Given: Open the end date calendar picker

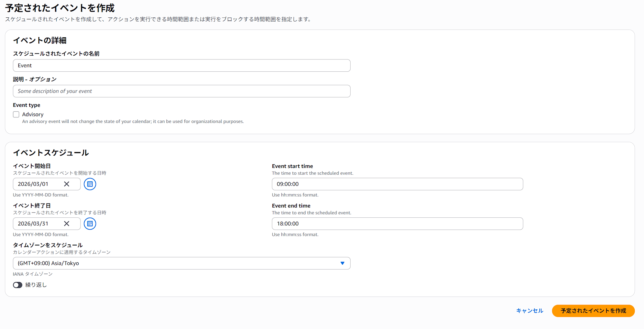Looking at the screenshot, I should (90, 224).
